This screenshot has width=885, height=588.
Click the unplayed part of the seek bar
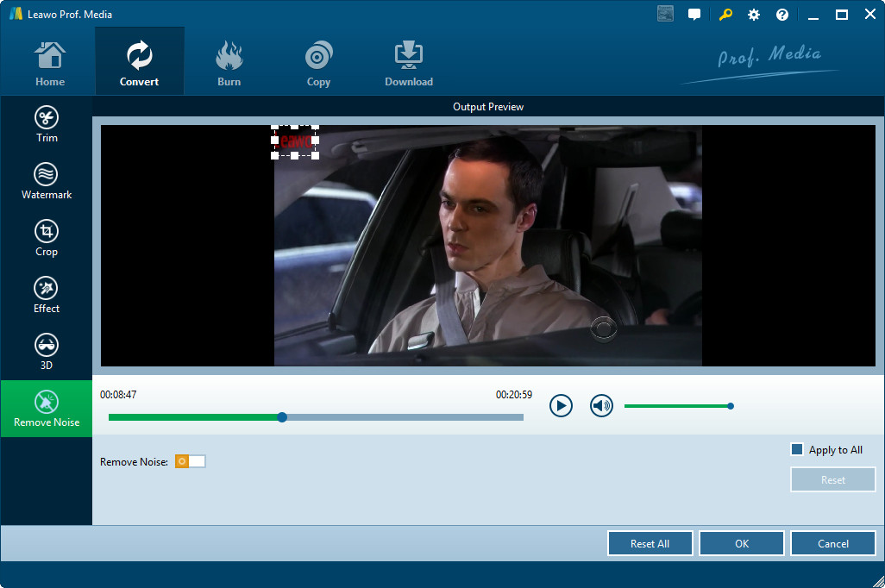click(405, 417)
